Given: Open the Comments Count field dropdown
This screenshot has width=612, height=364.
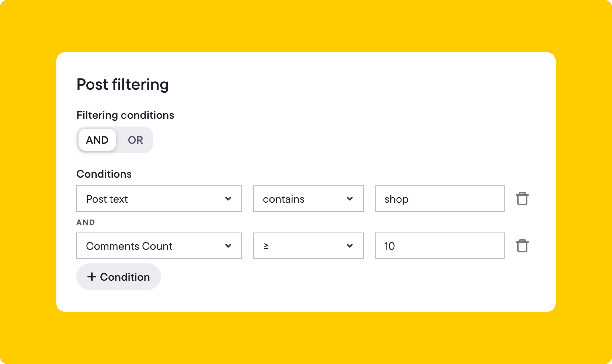Looking at the screenshot, I should click(x=159, y=246).
